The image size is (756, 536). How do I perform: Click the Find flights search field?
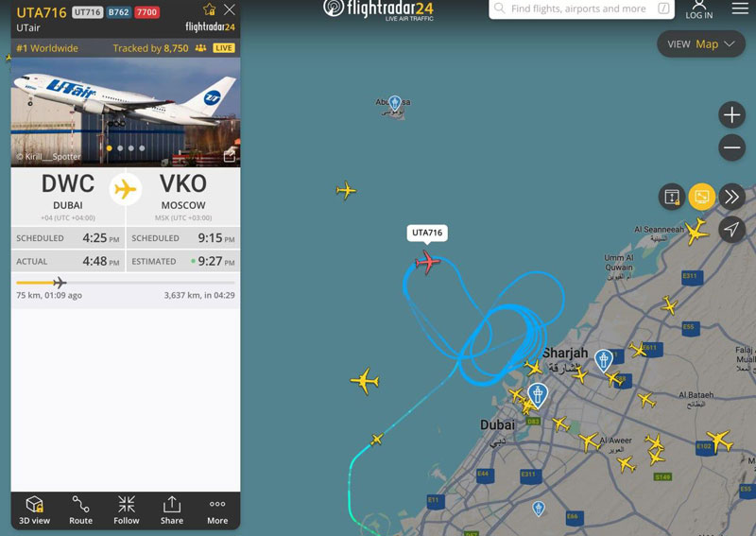(x=581, y=9)
